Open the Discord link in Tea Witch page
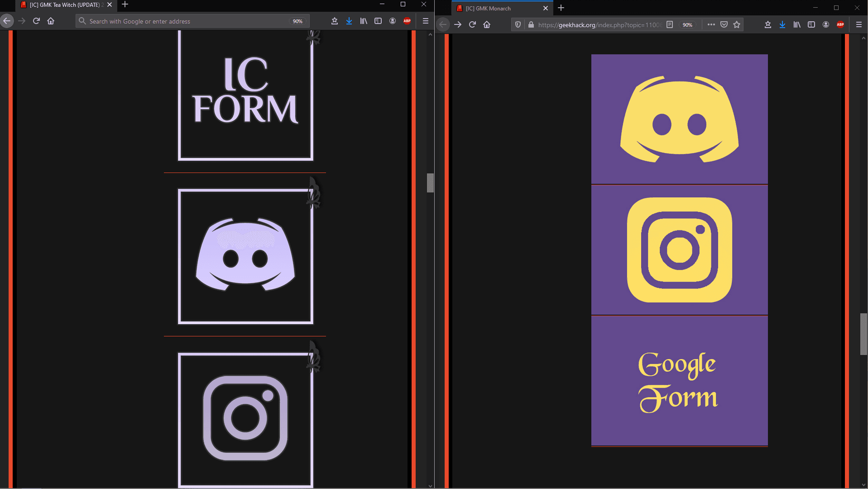The image size is (868, 489). [245, 256]
